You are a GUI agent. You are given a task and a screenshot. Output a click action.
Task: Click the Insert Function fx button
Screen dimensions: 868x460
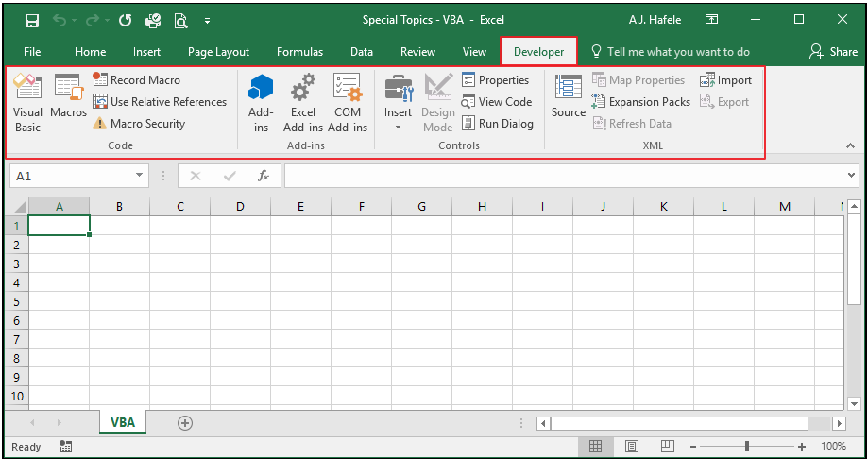pyautogui.click(x=264, y=176)
